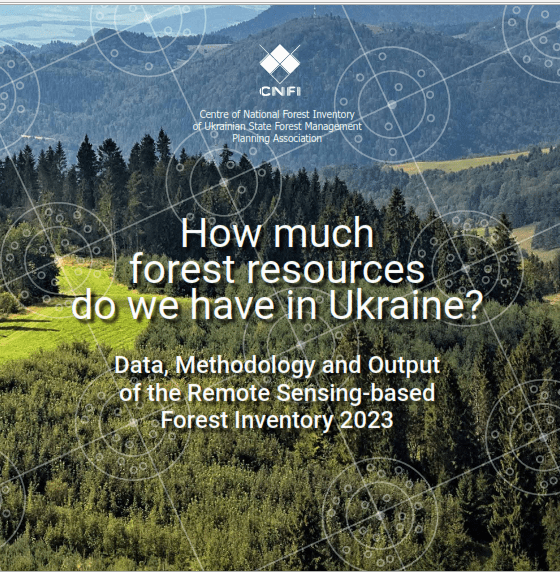The height and width of the screenshot is (572, 560).
Task: Click the circle diagram left of Forest Inventory 2023
Action: click(x=134, y=422)
